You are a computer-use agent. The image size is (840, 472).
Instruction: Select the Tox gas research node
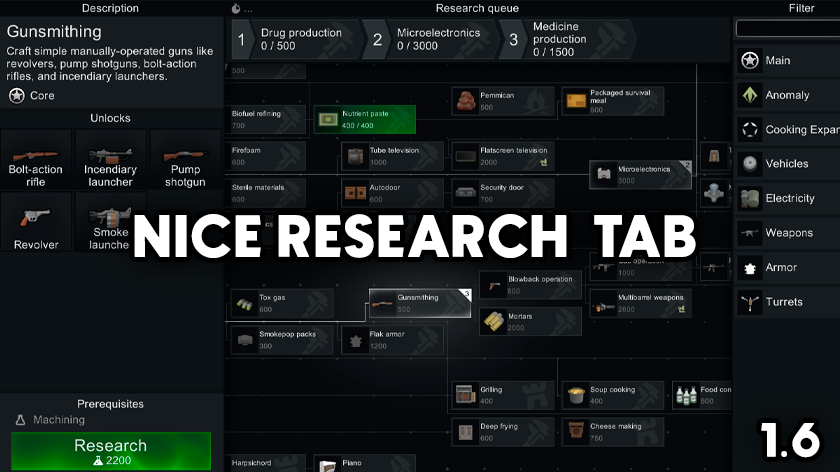tap(282, 303)
